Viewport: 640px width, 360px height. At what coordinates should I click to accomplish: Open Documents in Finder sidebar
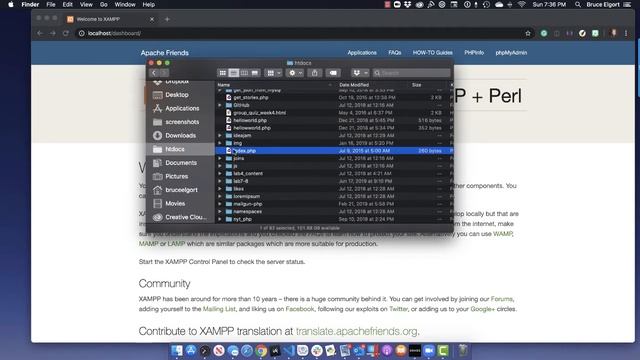pyautogui.click(x=180, y=163)
